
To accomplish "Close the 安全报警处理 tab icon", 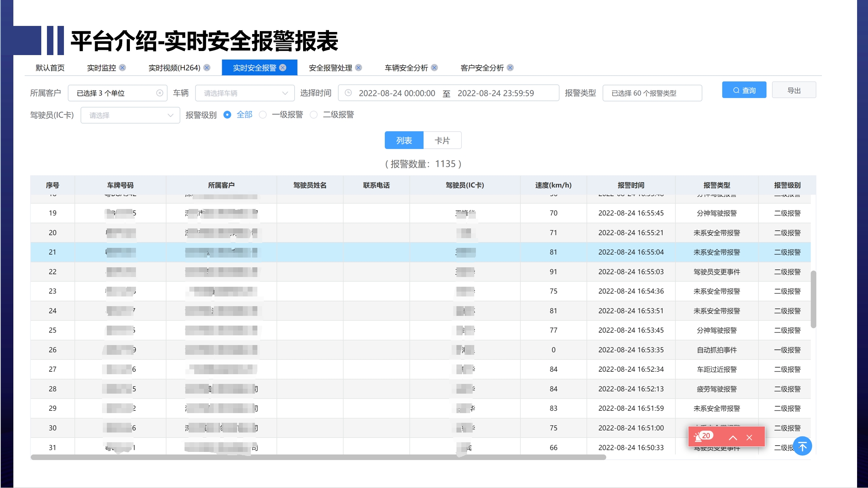I will [359, 68].
